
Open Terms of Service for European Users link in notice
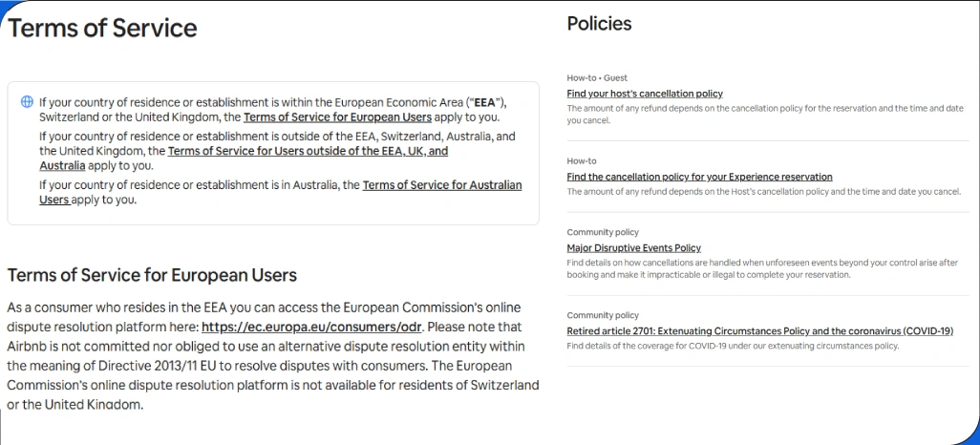(x=337, y=117)
